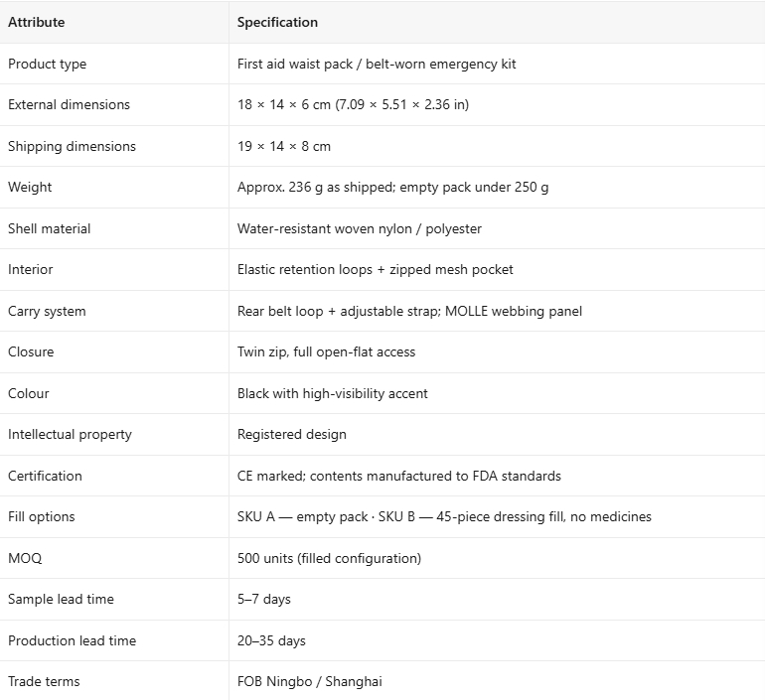Select the Registered design cell
The width and height of the screenshot is (765, 700).
[292, 434]
